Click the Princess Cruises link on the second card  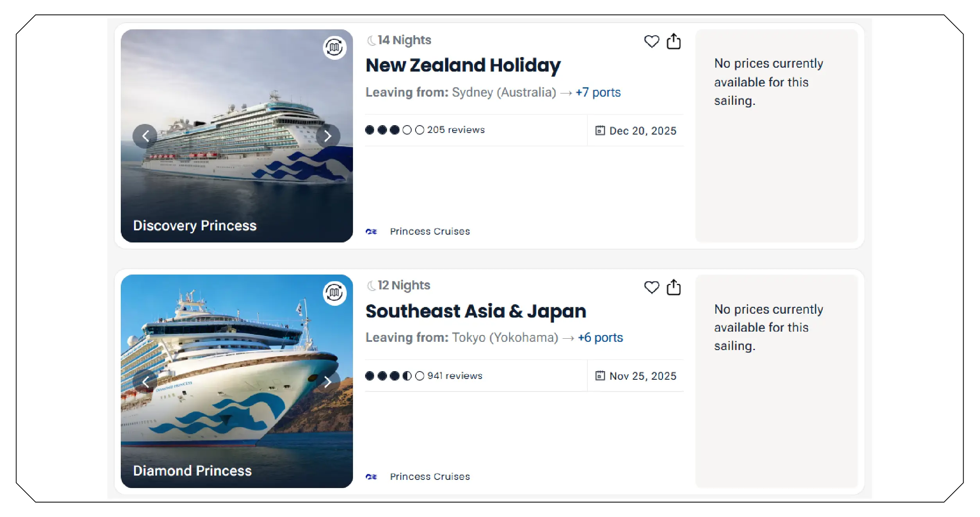click(429, 476)
